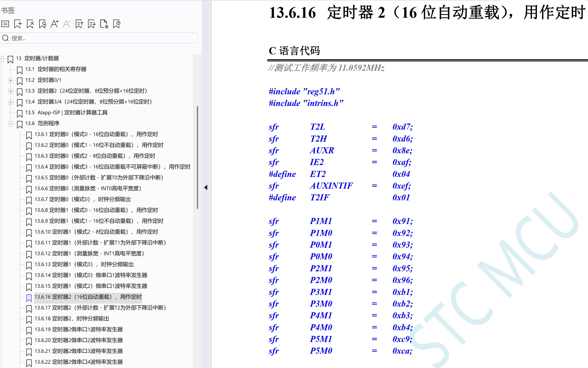This screenshot has width=588, height=368.
Task: Open bookmark 13.6.11 定时器1 外部计数
Action: [x=100, y=243]
